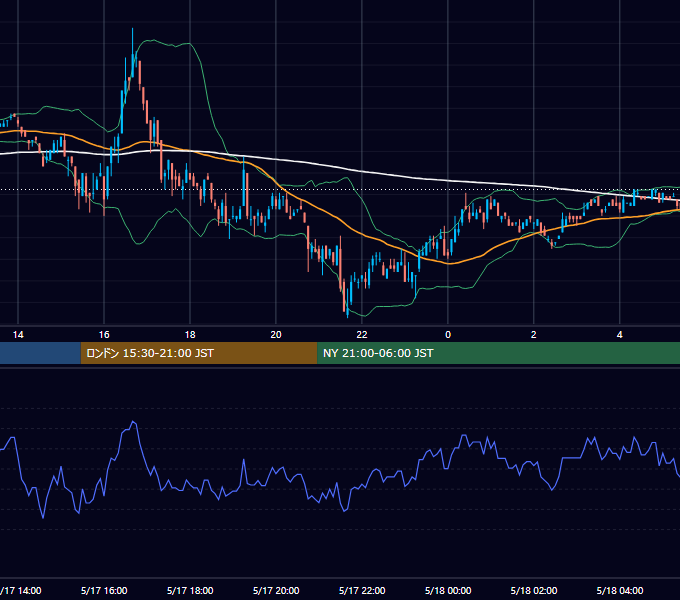The height and width of the screenshot is (600, 680).
Task: Click the 14 hour label on chart axis
Action: tap(18, 335)
